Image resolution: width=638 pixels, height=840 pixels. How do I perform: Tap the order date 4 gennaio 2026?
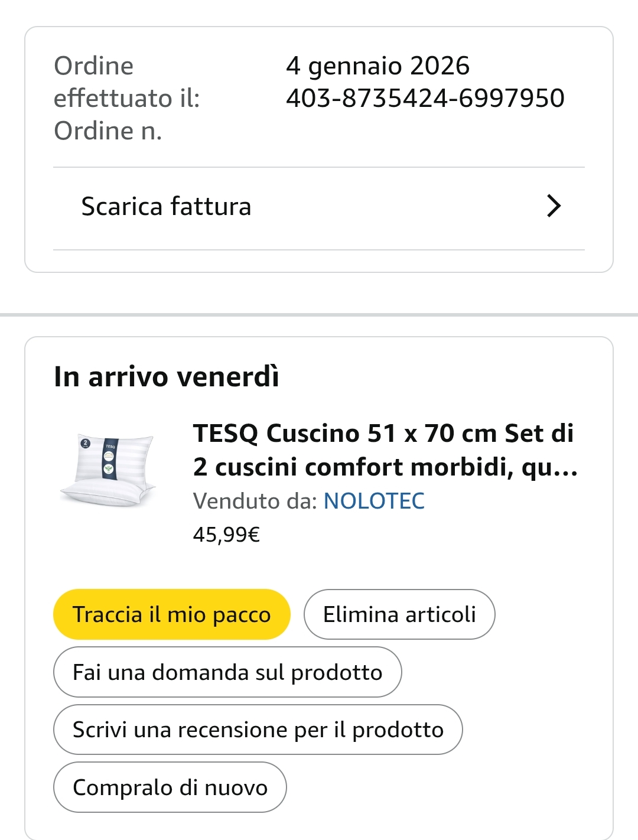[x=377, y=66]
